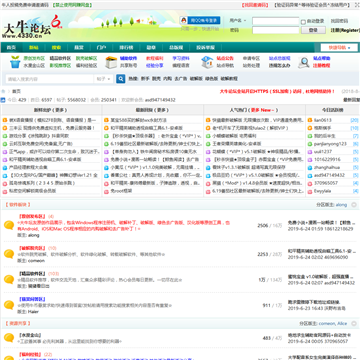Image resolution: width=360 pixels, height=360 pixels.
Task: Click the 用QQ帐号登录 button
Action: (x=200, y=20)
